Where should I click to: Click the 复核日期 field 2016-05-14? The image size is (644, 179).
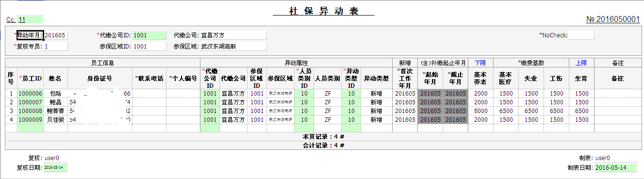click(56, 167)
